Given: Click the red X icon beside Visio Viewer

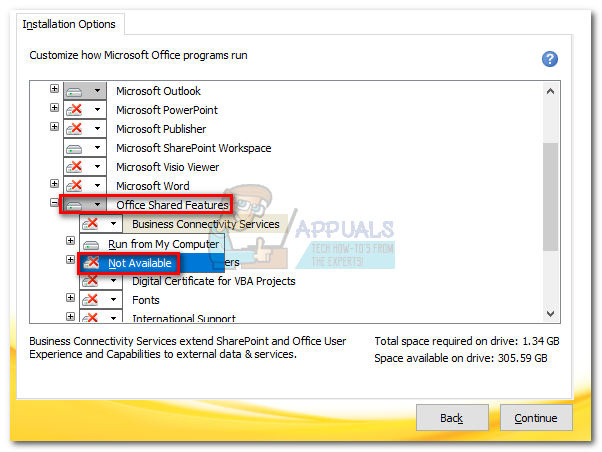Looking at the screenshot, I should click(x=74, y=167).
